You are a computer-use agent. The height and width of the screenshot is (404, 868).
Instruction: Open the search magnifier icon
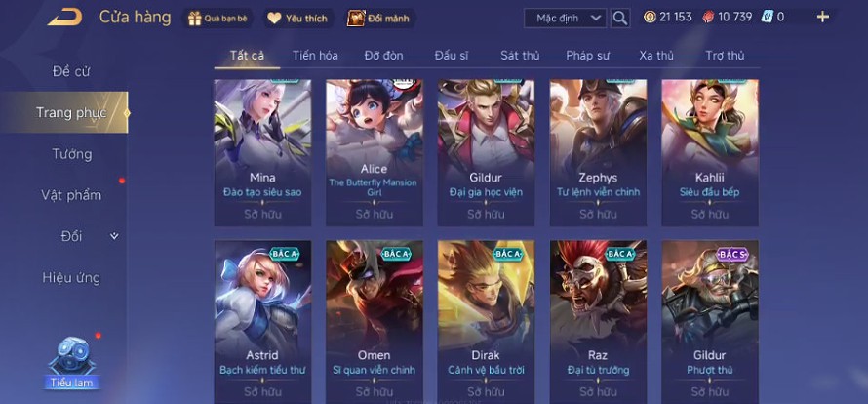(x=620, y=18)
